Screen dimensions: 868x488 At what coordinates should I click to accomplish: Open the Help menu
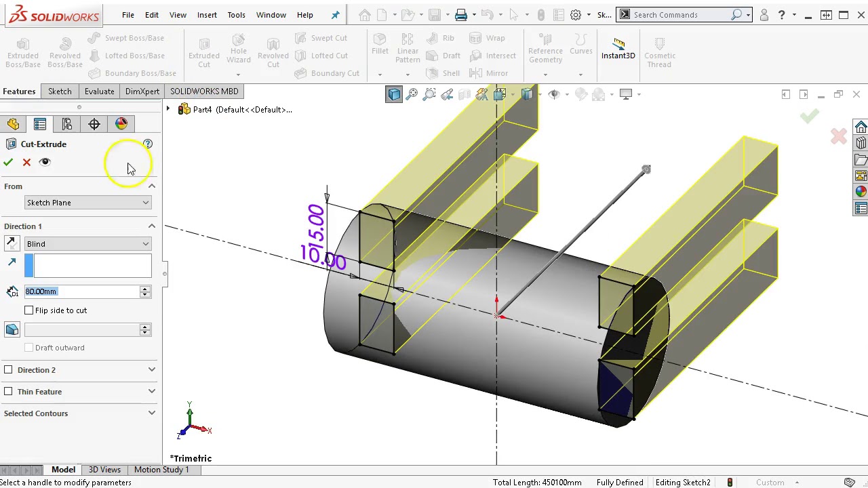pyautogui.click(x=304, y=15)
